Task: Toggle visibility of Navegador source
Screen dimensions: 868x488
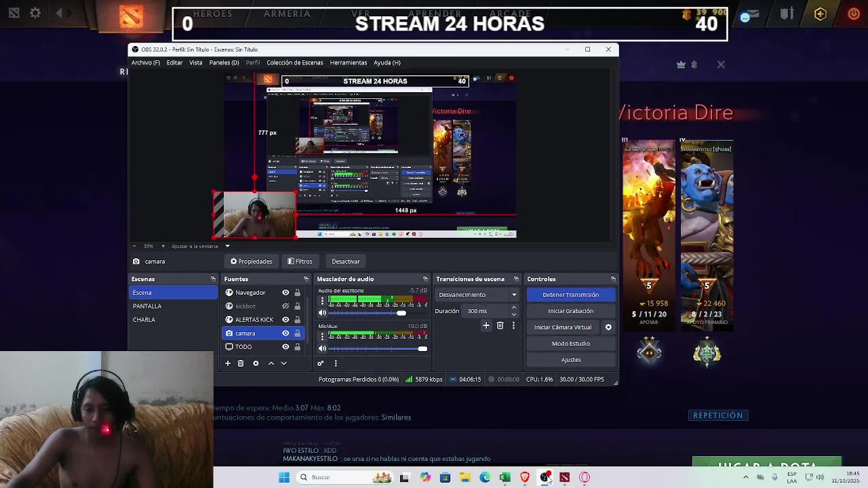Action: pos(285,293)
